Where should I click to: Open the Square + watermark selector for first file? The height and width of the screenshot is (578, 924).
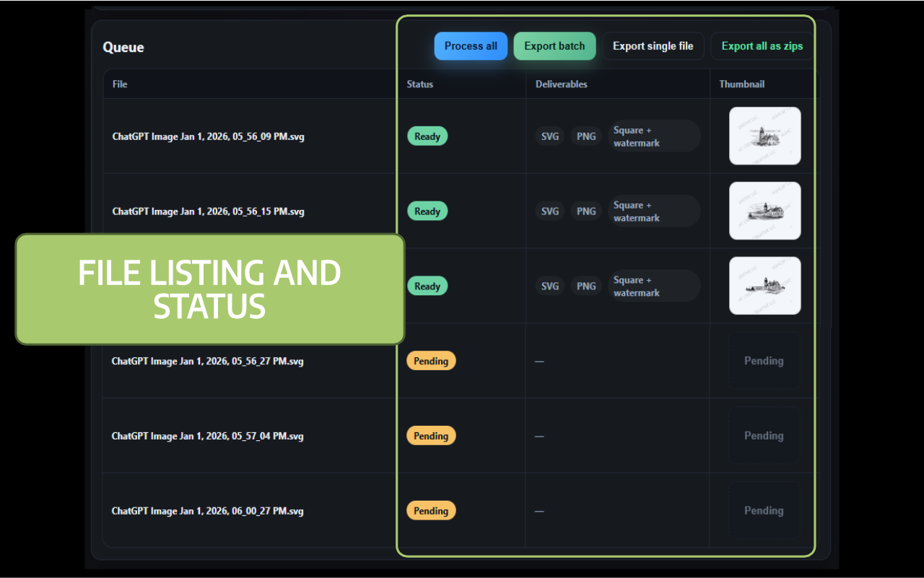[654, 136]
